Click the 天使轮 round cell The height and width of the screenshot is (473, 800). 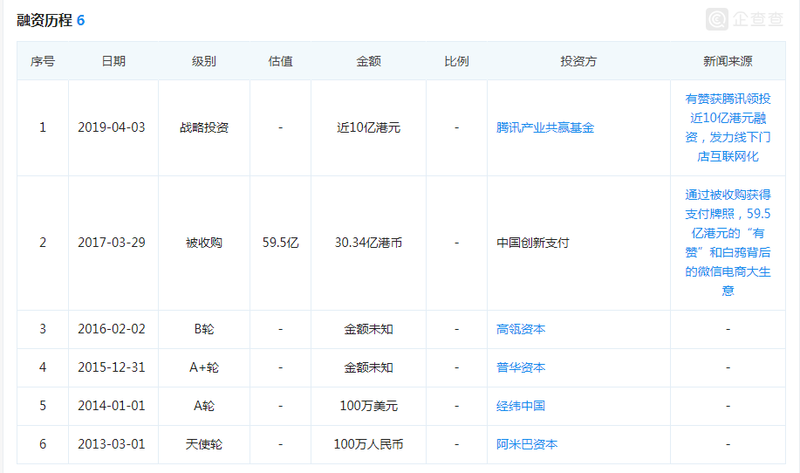pyautogui.click(x=204, y=444)
